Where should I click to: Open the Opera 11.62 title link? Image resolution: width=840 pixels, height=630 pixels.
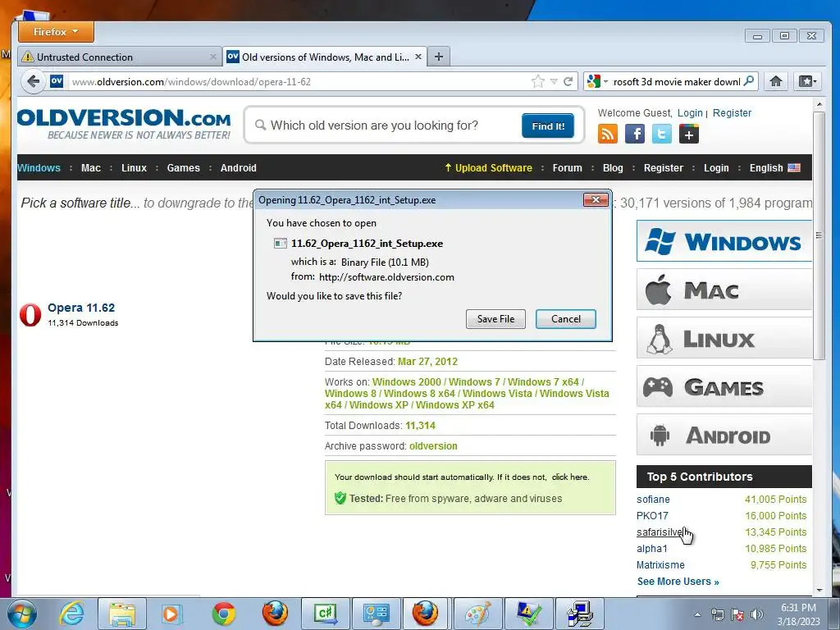click(81, 308)
